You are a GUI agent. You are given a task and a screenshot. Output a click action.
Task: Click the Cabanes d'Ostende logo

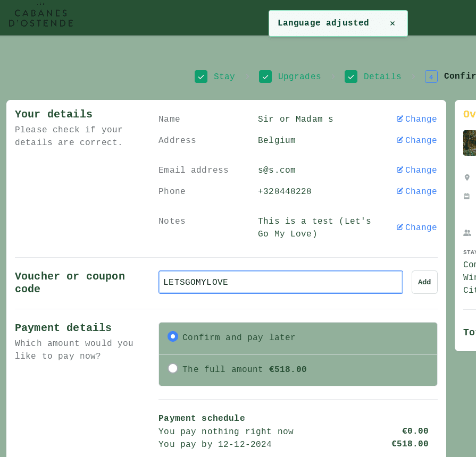point(41,17)
